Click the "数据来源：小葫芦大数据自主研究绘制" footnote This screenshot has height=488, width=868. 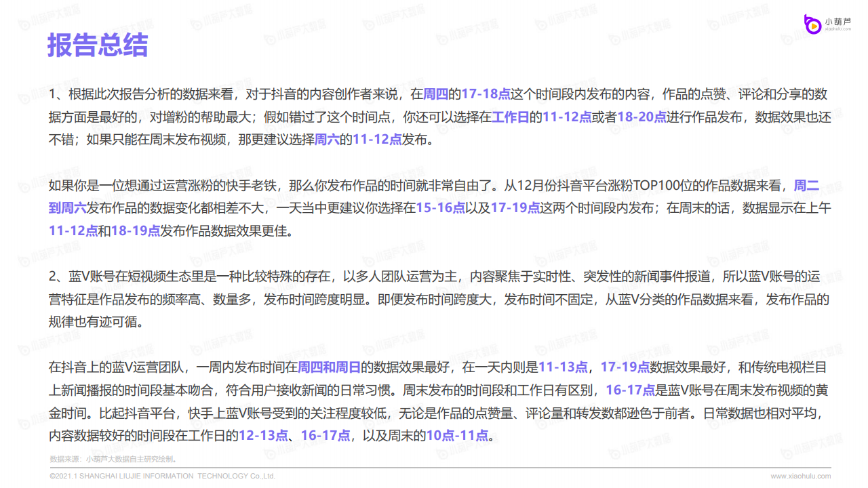113,459
